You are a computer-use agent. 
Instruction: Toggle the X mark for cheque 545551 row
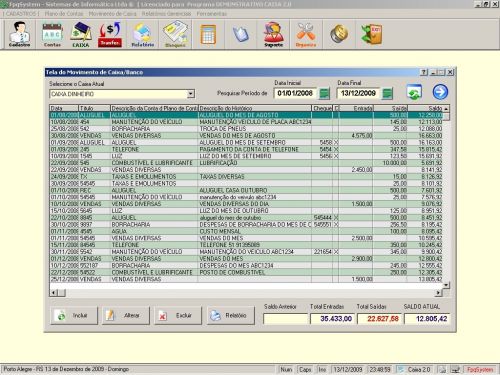click(336, 224)
